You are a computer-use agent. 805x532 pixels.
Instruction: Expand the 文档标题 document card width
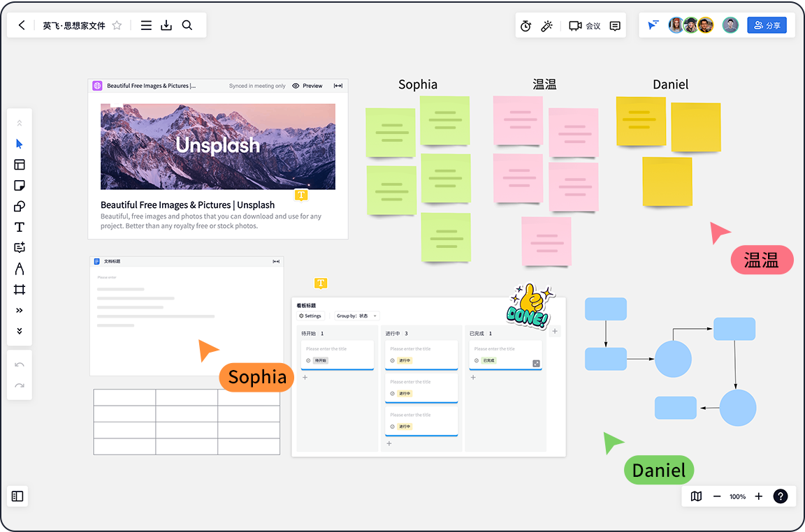tap(276, 262)
